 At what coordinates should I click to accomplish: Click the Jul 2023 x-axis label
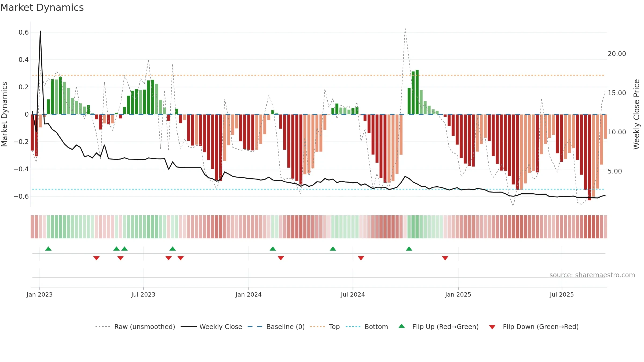click(x=143, y=294)
